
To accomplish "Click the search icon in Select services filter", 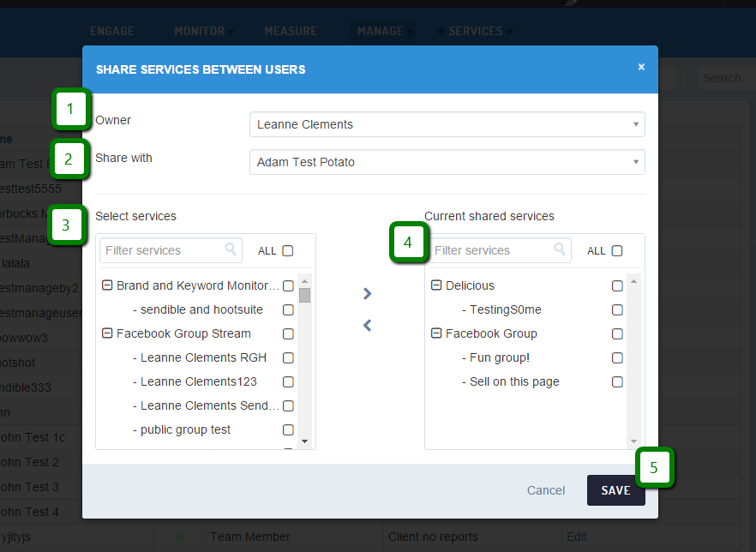I will click(231, 249).
